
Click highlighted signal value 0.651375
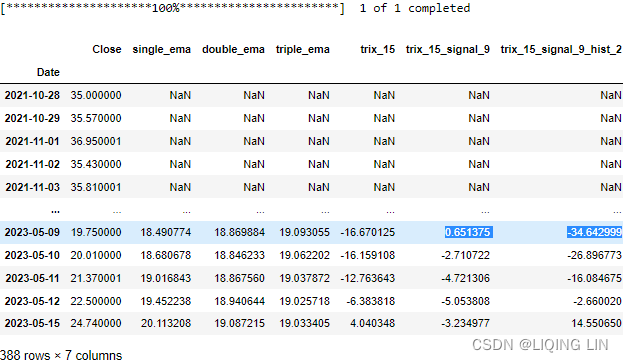point(468,232)
